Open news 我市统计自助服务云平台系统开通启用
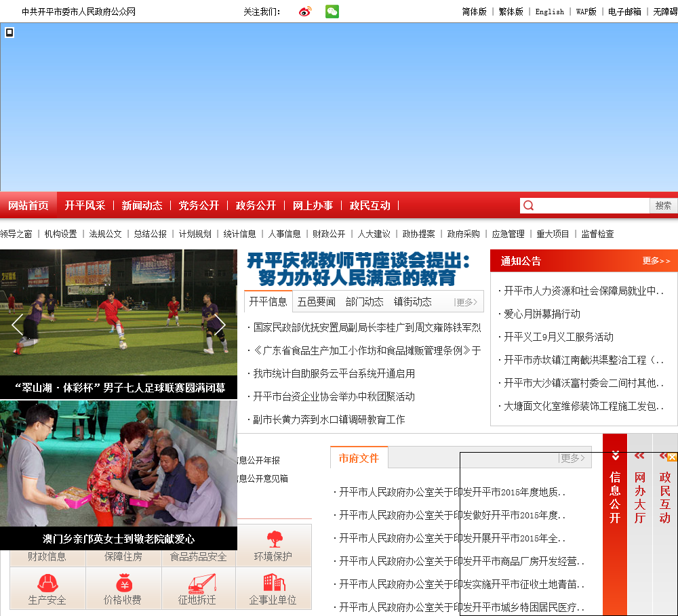 click(x=334, y=373)
